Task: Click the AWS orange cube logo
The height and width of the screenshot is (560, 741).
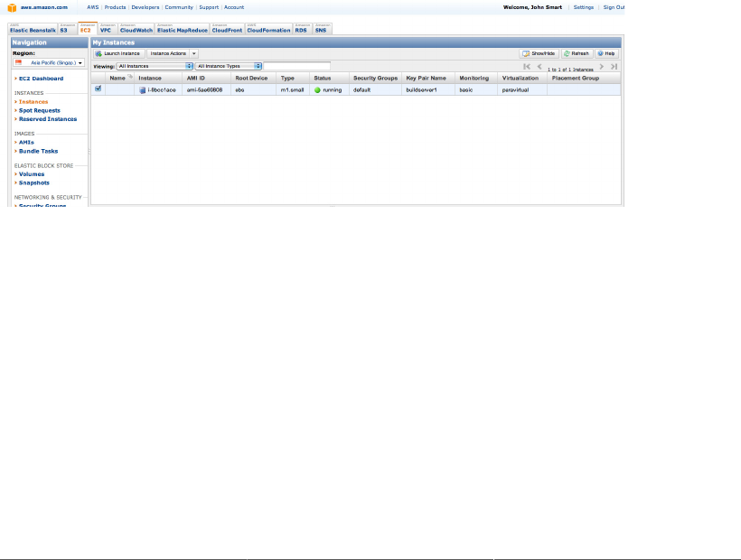Action: click(x=12, y=7)
